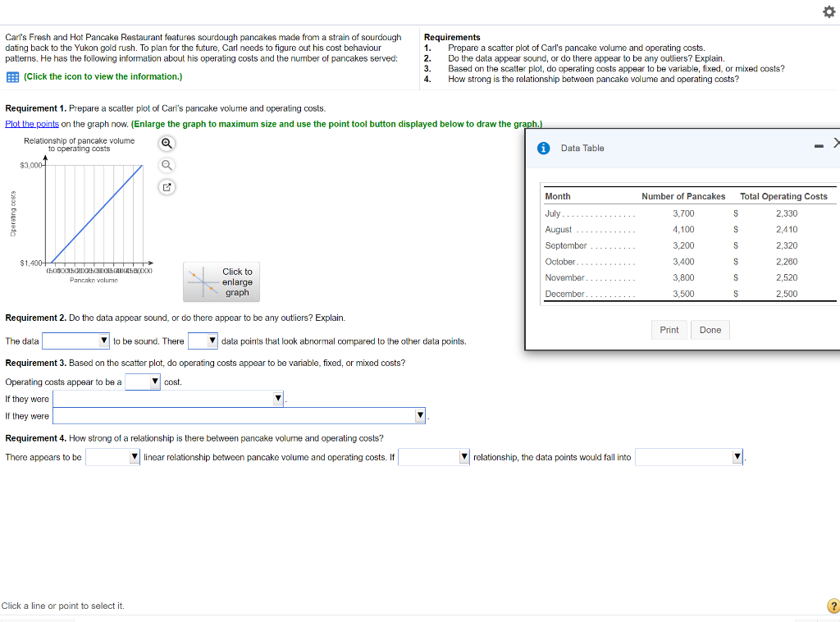The image size is (840, 622).
Task: Open the help question mark icon
Action: click(x=833, y=606)
